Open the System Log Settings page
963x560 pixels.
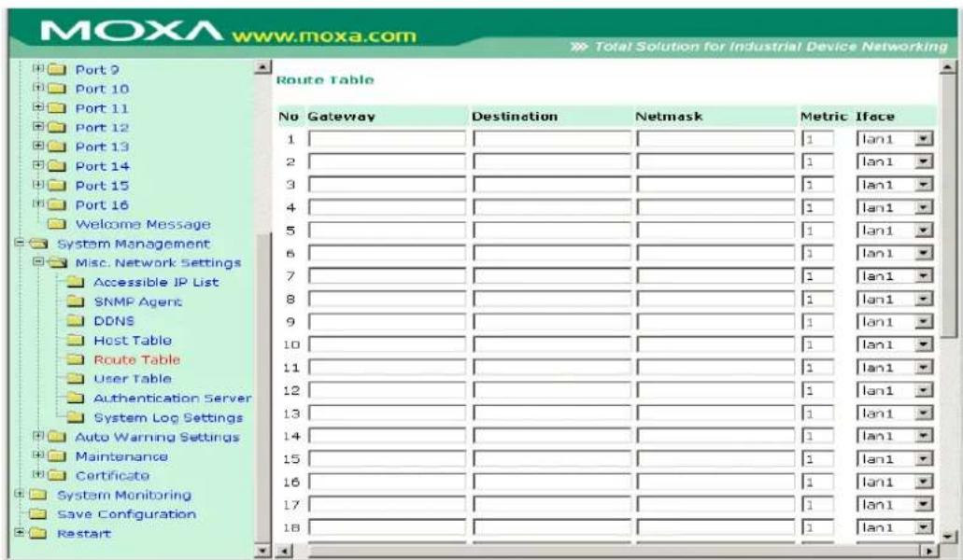168,418
